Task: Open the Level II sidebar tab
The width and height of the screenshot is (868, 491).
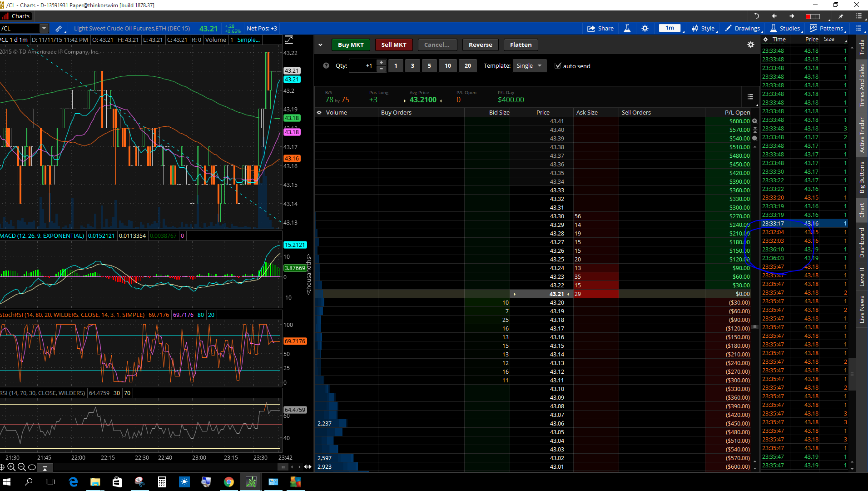Action: tap(862, 277)
